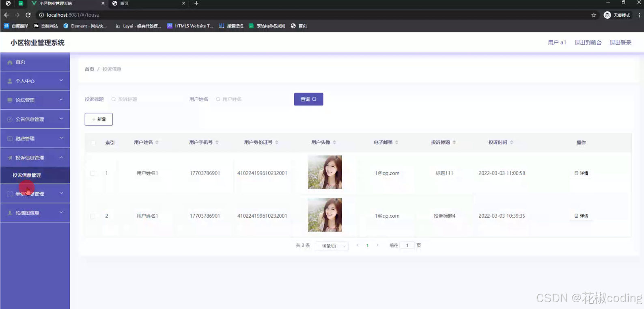Screen dimensions: 644x309
Task: Open 详情 for row 投诉标题4
Action: coord(581,216)
